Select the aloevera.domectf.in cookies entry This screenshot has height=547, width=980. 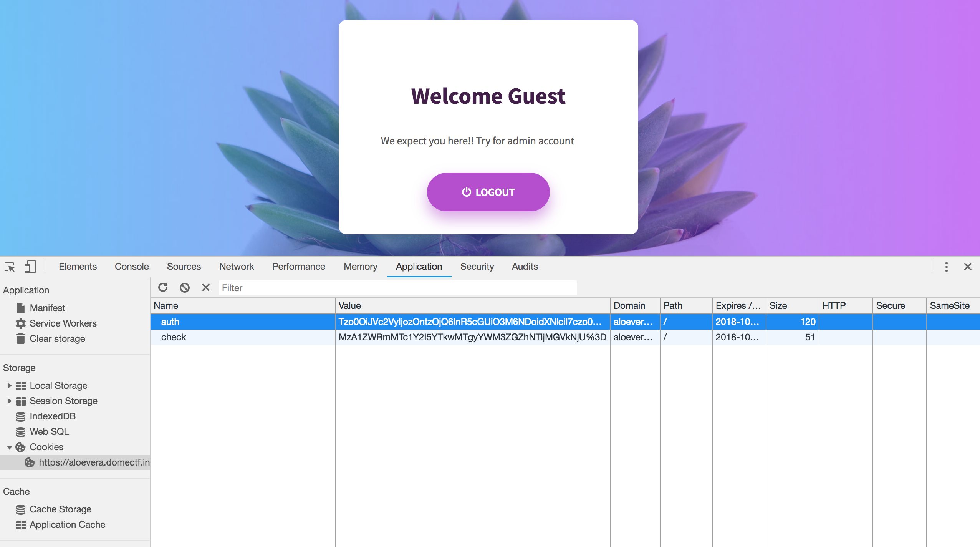point(94,462)
